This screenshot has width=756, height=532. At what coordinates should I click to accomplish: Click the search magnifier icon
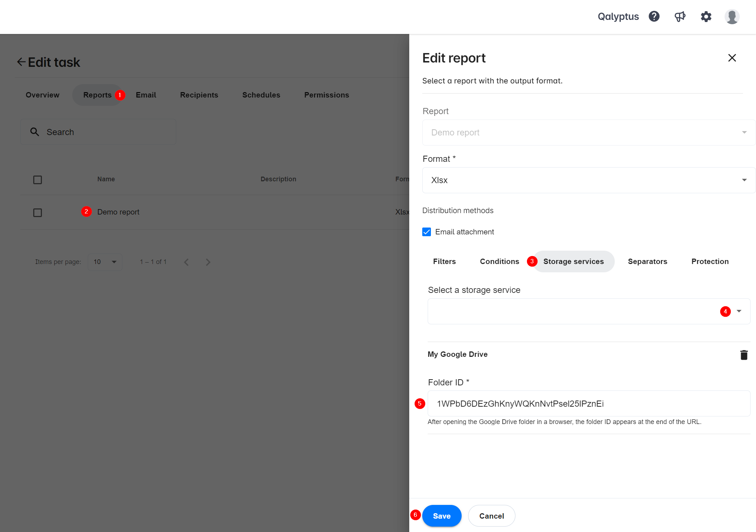click(x=36, y=132)
